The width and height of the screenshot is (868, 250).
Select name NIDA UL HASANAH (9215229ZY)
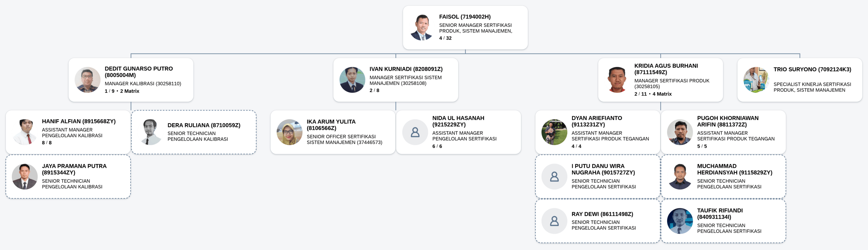pyautogui.click(x=458, y=121)
